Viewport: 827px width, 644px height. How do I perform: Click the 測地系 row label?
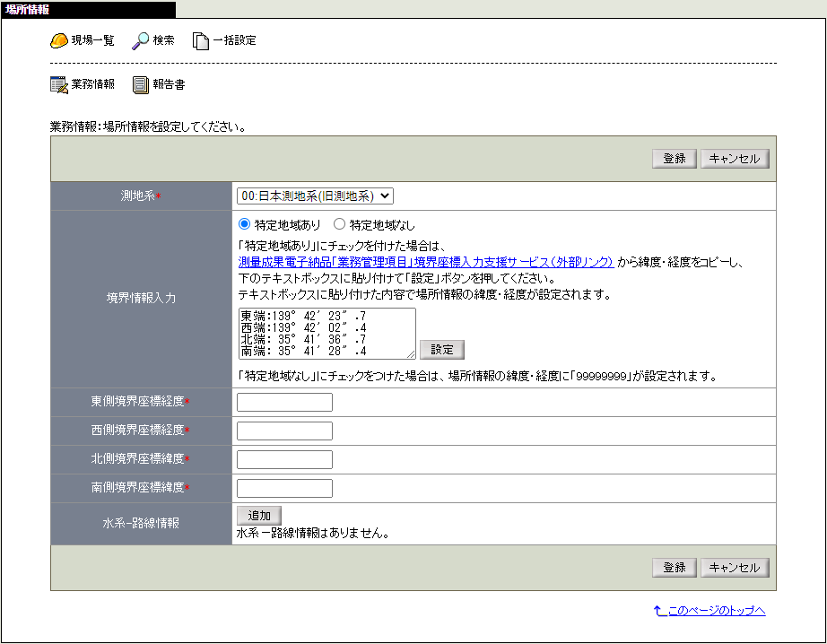(141, 196)
